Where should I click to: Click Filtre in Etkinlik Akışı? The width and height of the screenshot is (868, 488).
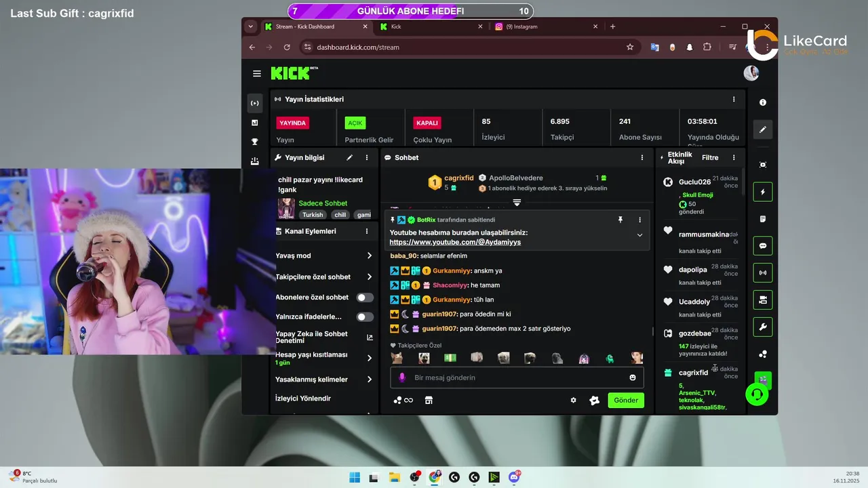710,157
